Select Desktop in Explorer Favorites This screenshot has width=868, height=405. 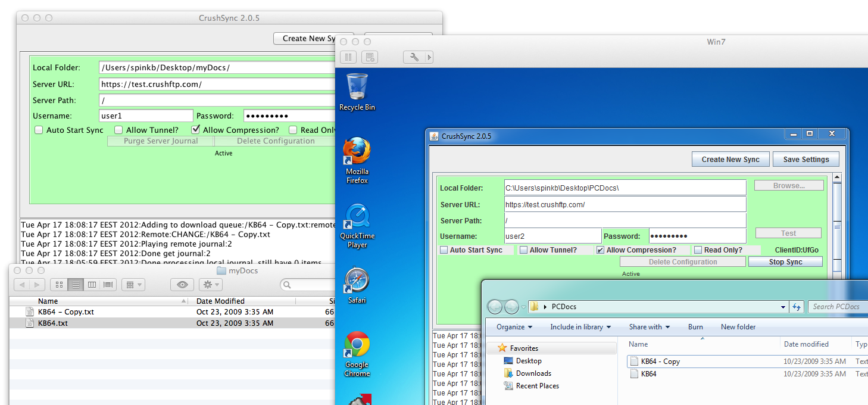tap(529, 361)
